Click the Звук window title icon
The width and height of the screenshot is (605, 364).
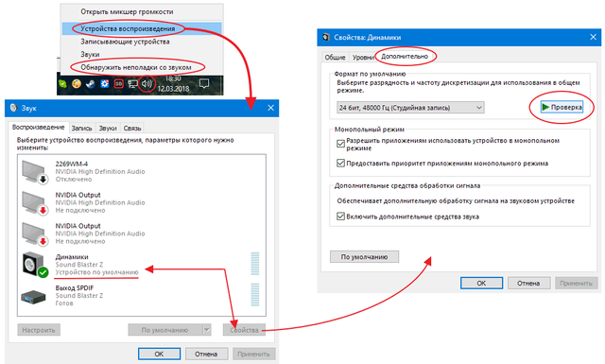pyautogui.click(x=14, y=108)
